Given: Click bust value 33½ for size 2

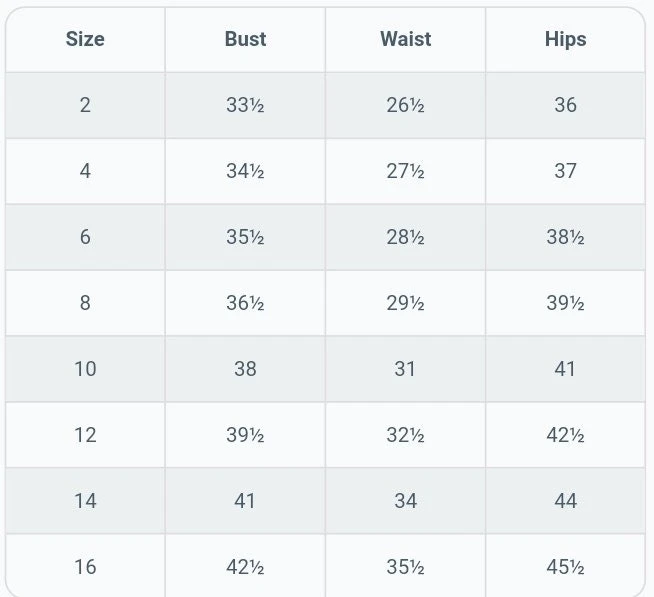Looking at the screenshot, I should coord(245,105).
